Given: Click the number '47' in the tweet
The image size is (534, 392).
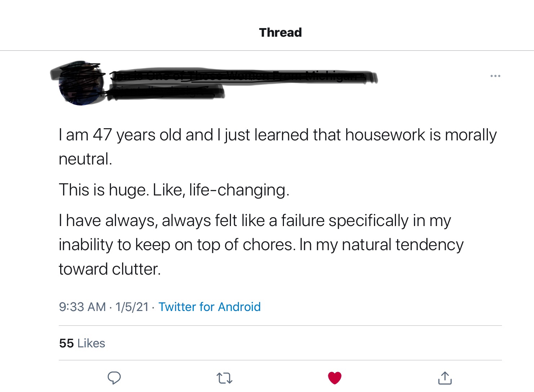Looking at the screenshot, I should pos(102,135).
